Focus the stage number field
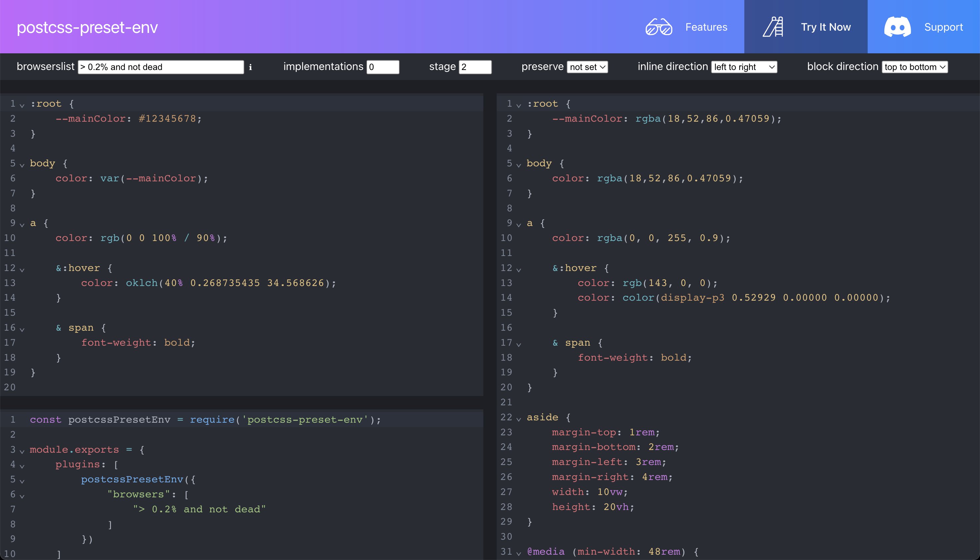Viewport: 980px width, 560px height. (x=475, y=67)
